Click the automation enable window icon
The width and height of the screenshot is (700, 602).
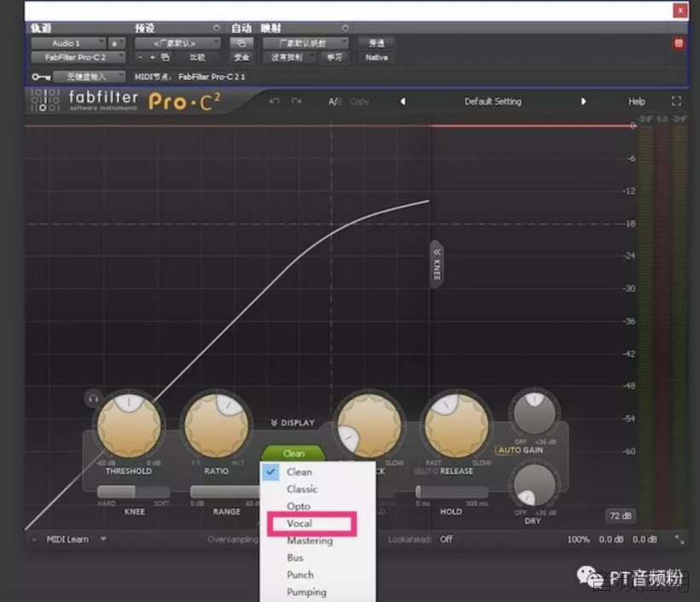click(x=242, y=44)
